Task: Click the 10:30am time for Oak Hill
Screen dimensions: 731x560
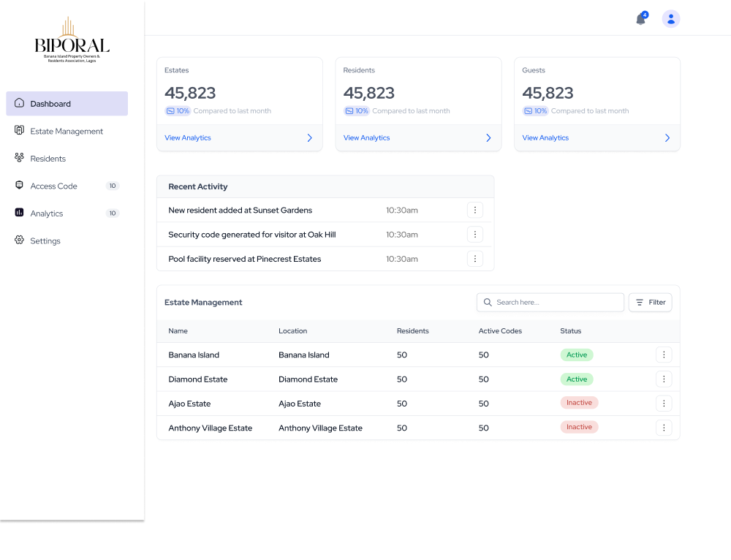Action: point(402,235)
